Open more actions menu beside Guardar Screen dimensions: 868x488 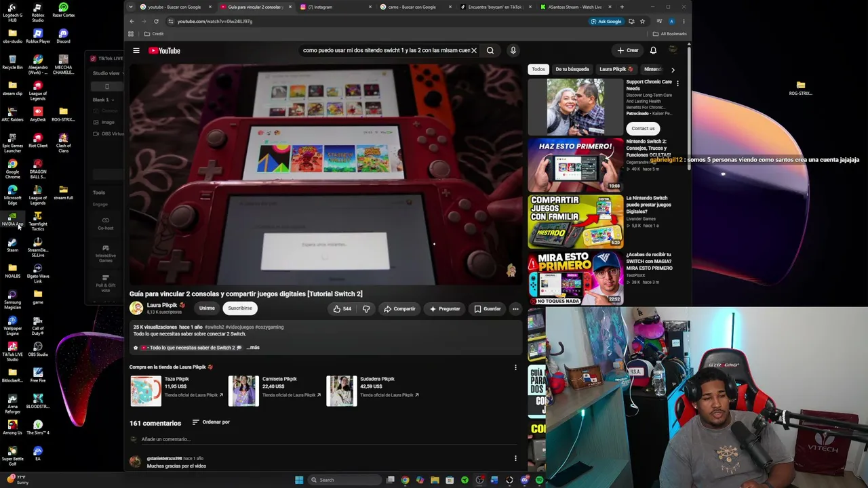[x=515, y=309]
